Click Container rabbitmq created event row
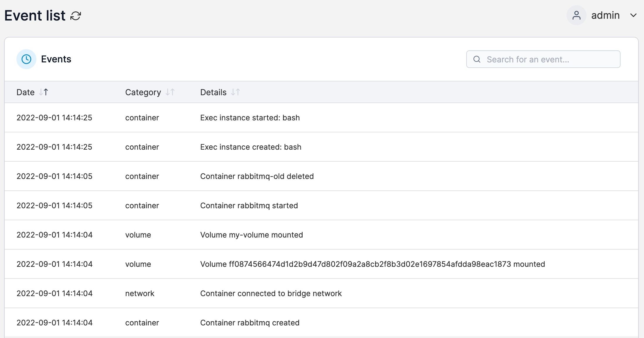The image size is (644, 338). point(250,323)
